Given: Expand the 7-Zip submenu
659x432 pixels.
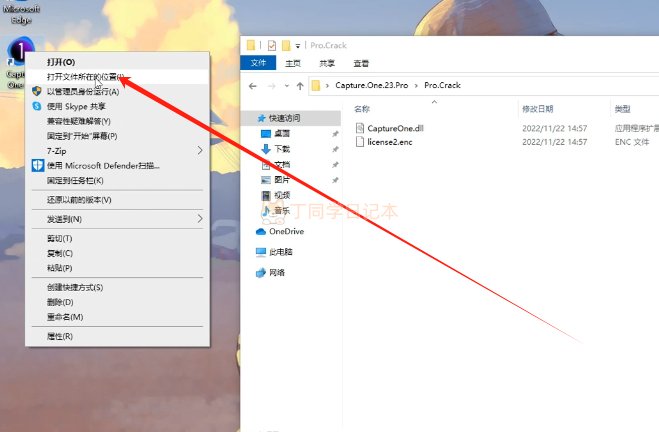Looking at the screenshot, I should 117,151.
